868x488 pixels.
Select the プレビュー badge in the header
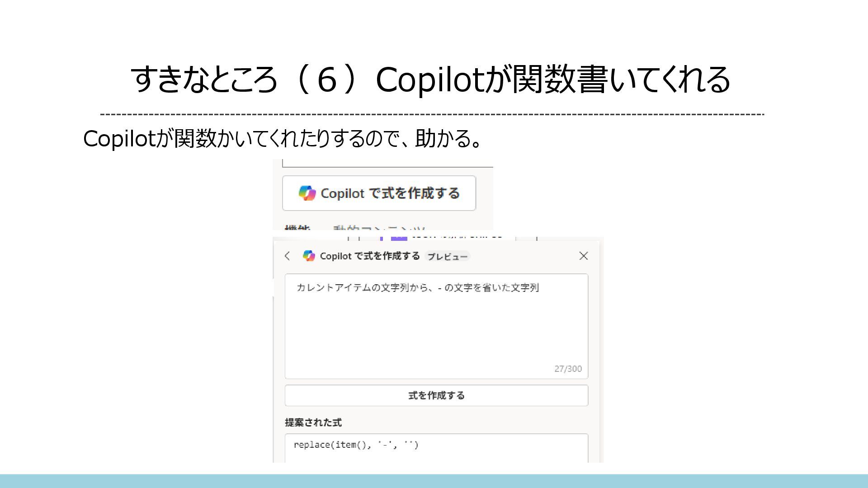pos(448,256)
